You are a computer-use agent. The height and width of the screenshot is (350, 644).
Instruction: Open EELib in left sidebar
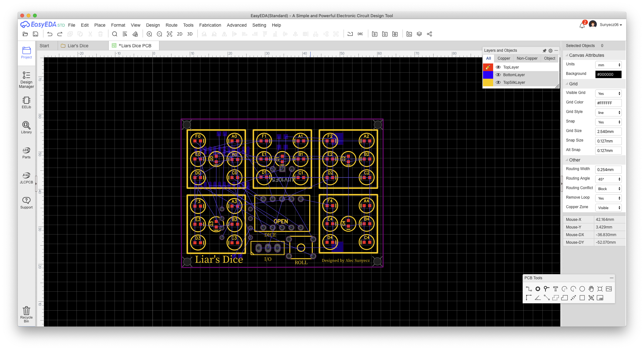[x=26, y=102]
